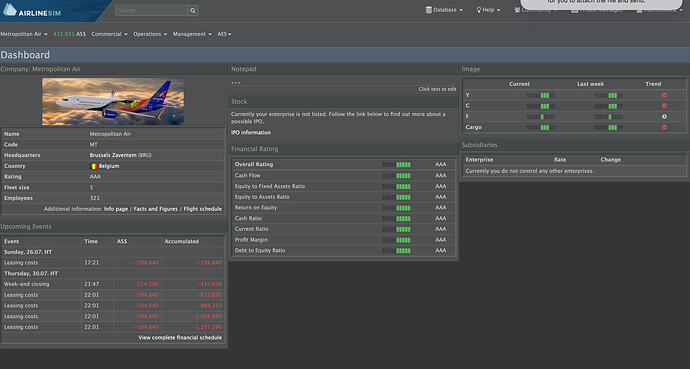
Task: Click the Trend column header
Action: (x=653, y=84)
